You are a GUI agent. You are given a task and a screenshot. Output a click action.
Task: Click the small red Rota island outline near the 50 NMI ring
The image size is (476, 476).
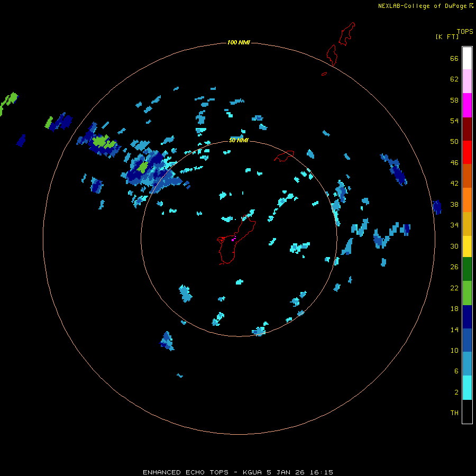(x=284, y=155)
